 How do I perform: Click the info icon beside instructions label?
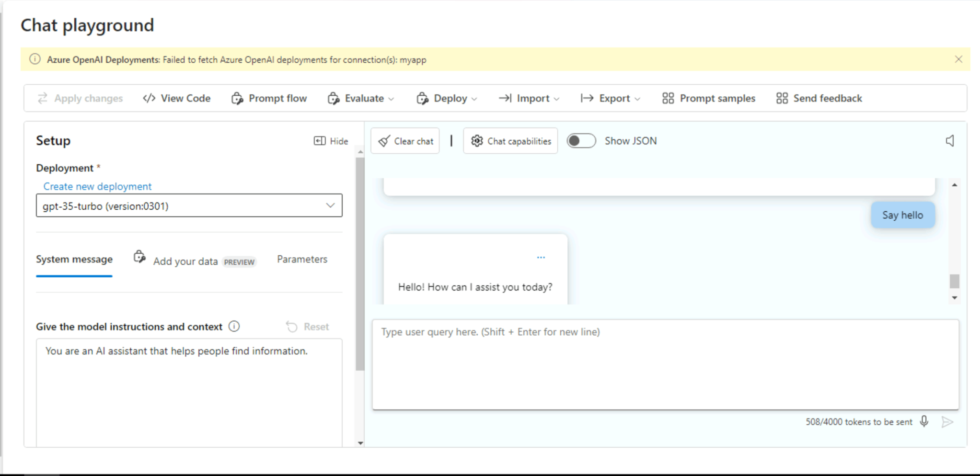point(234,327)
